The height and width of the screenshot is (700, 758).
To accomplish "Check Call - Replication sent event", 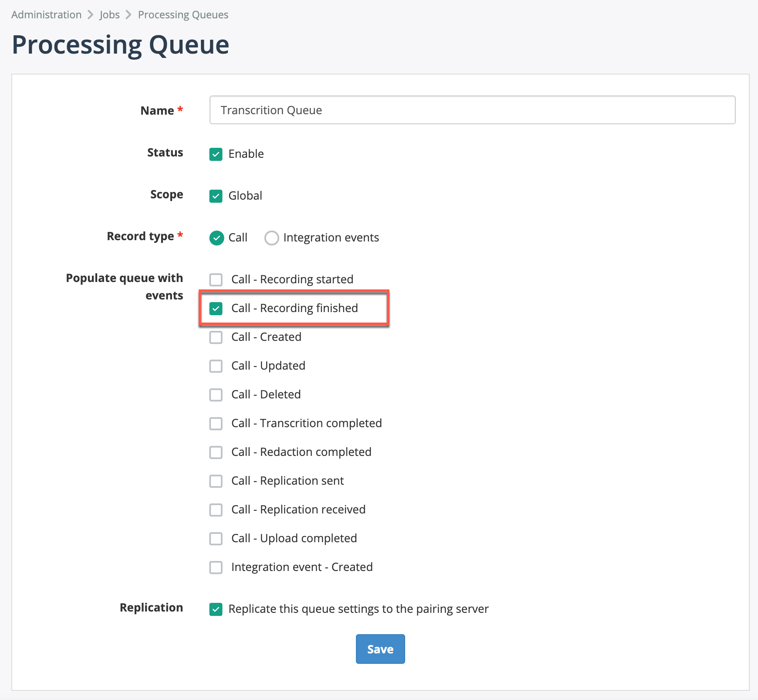I will (x=216, y=481).
